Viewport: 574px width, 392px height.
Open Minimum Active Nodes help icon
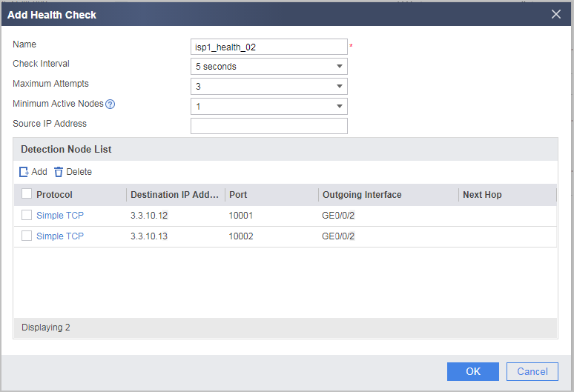pyautogui.click(x=110, y=104)
